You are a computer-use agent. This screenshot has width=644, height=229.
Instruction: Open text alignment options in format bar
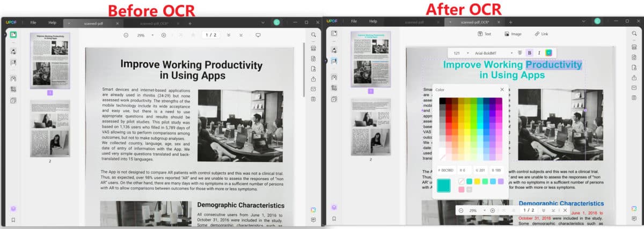coord(519,53)
